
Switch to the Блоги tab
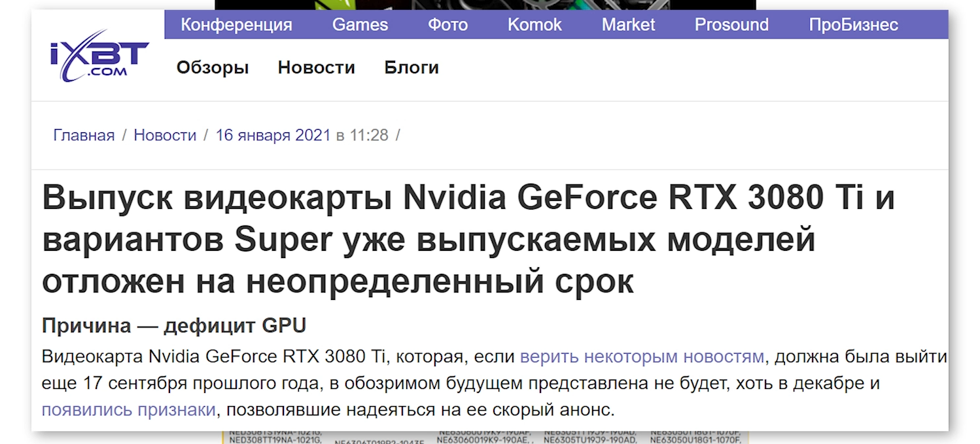tap(411, 67)
